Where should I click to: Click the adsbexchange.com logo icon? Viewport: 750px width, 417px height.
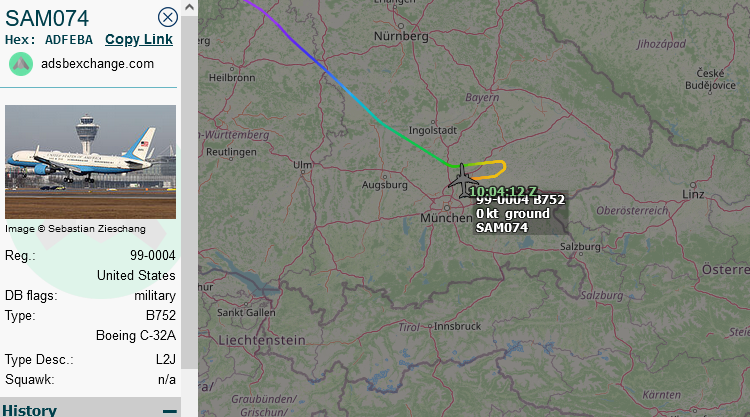tap(21, 64)
